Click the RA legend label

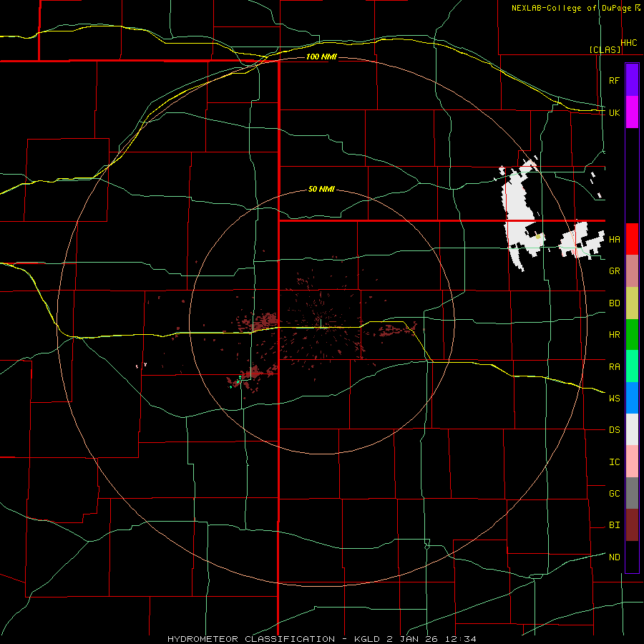point(614,367)
